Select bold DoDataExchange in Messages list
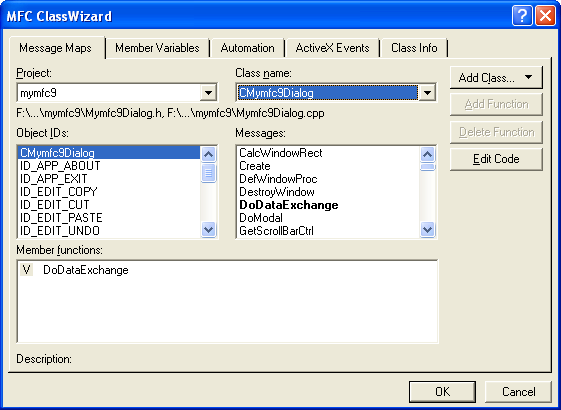The height and width of the screenshot is (410, 561). [328, 205]
